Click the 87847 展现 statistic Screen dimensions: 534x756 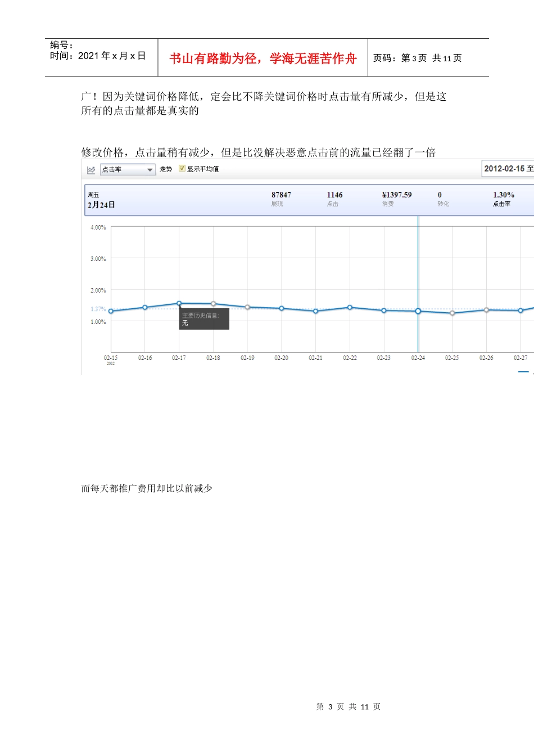[281, 199]
